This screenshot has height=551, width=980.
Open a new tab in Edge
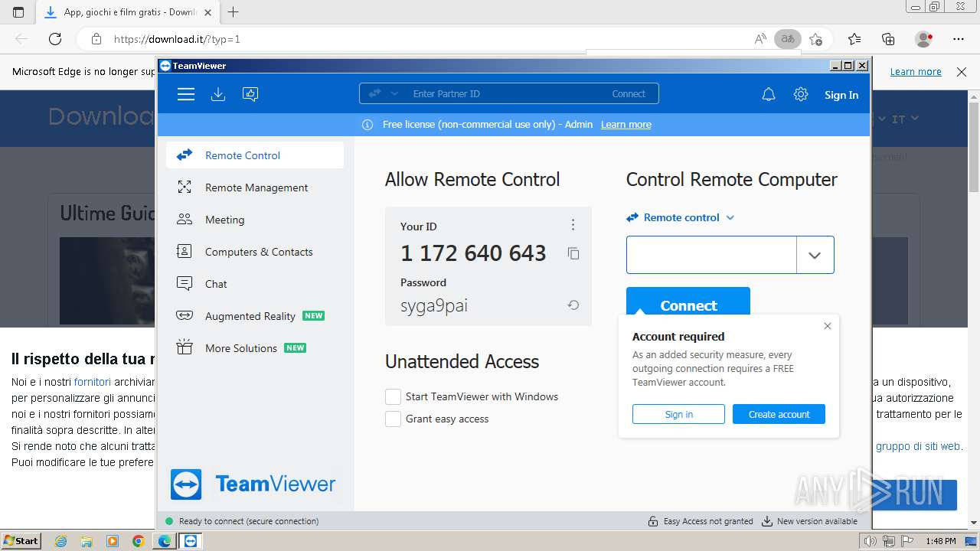click(233, 12)
